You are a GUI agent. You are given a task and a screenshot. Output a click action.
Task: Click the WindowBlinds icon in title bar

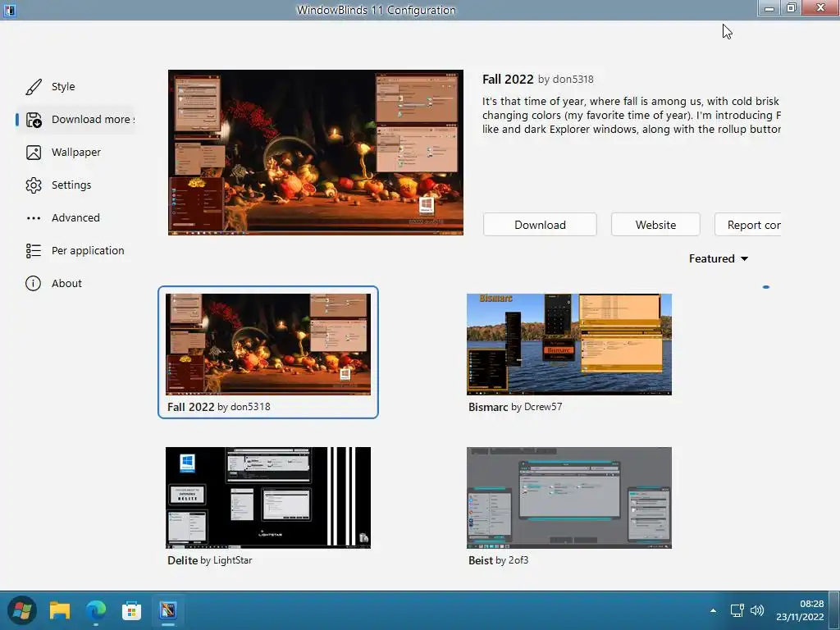[10, 10]
